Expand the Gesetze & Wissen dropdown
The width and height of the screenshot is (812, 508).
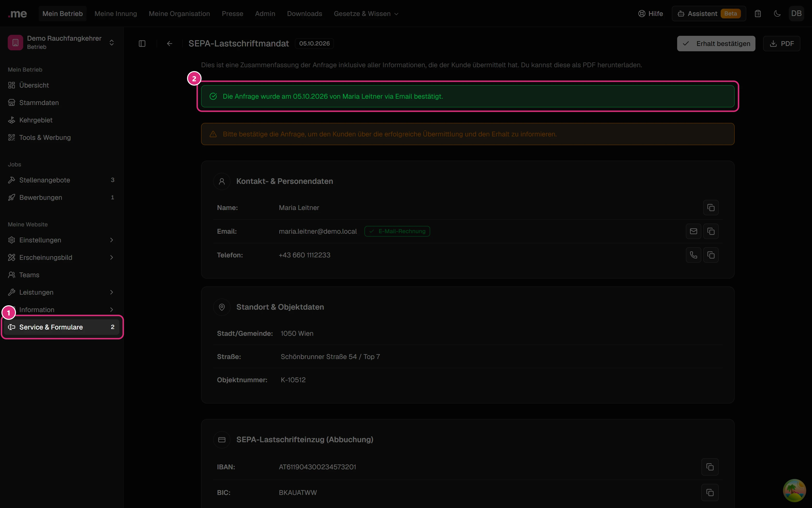[x=366, y=14]
